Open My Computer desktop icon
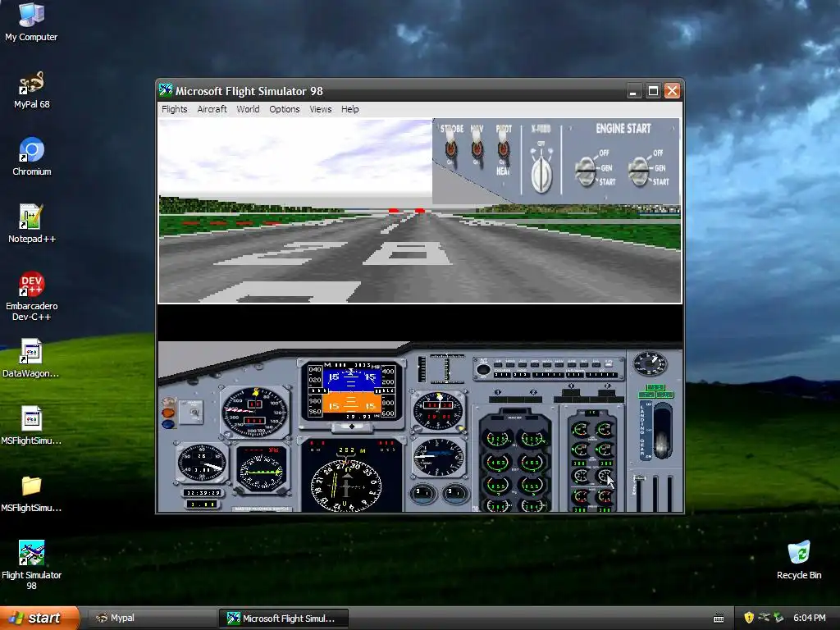Screen dimensions: 840x630 pos(31,21)
